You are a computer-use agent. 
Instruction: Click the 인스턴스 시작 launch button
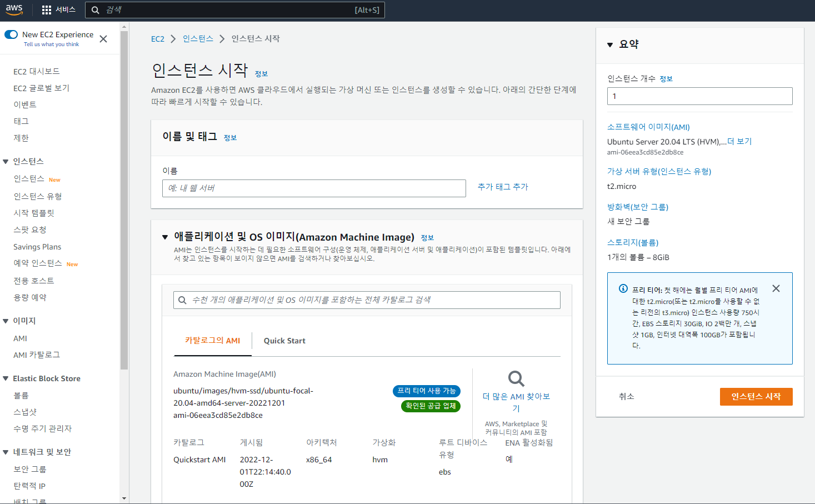point(756,397)
